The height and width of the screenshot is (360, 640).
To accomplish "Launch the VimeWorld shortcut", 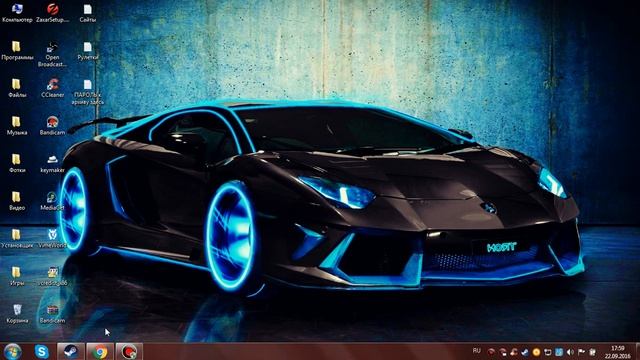I will click(x=52, y=238).
